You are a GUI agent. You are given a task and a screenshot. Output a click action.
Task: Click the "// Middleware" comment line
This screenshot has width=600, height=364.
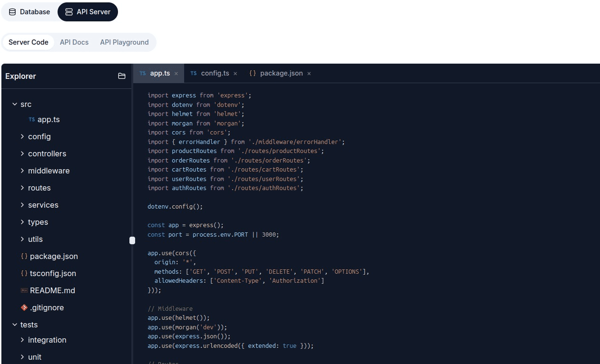170,309
